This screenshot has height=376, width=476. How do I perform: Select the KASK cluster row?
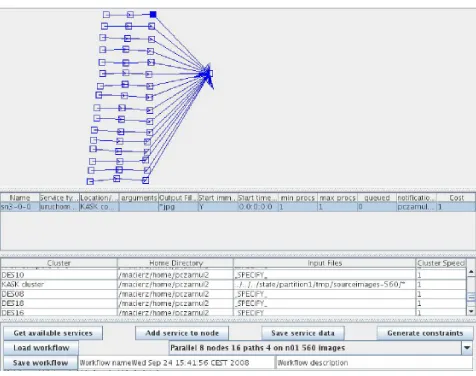tap(233, 284)
